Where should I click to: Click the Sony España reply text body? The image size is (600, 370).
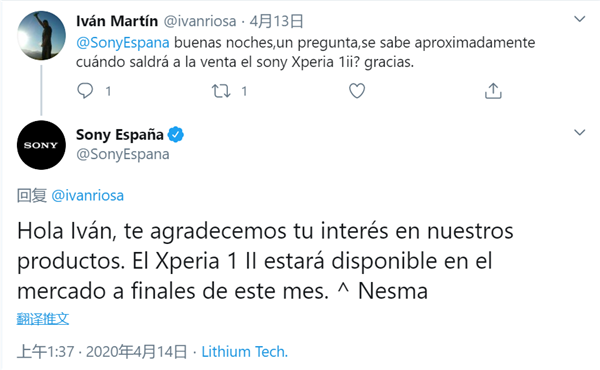[265, 261]
